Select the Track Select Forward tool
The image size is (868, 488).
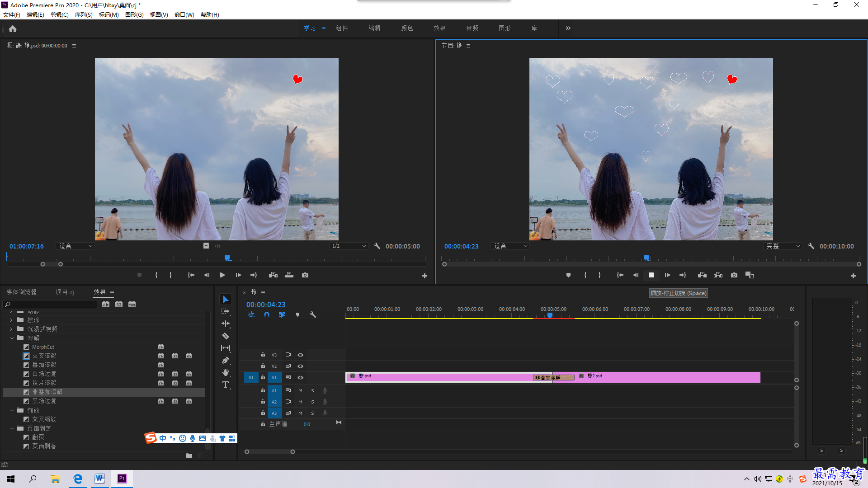coord(226,312)
